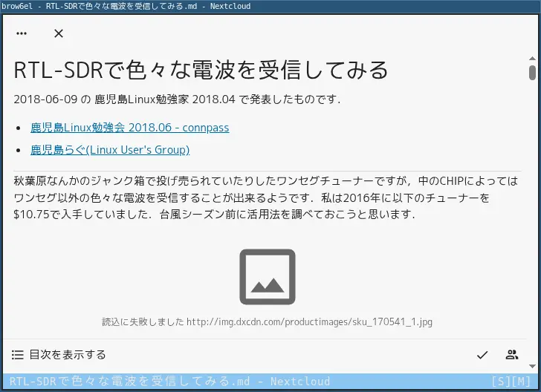
Task: Click the broken image placeholder icon
Action: click(x=268, y=277)
